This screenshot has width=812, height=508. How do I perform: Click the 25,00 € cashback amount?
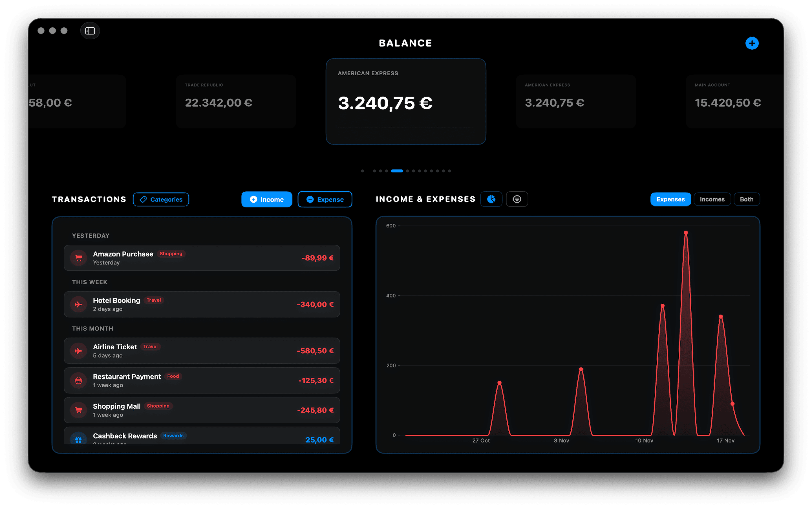[319, 440]
